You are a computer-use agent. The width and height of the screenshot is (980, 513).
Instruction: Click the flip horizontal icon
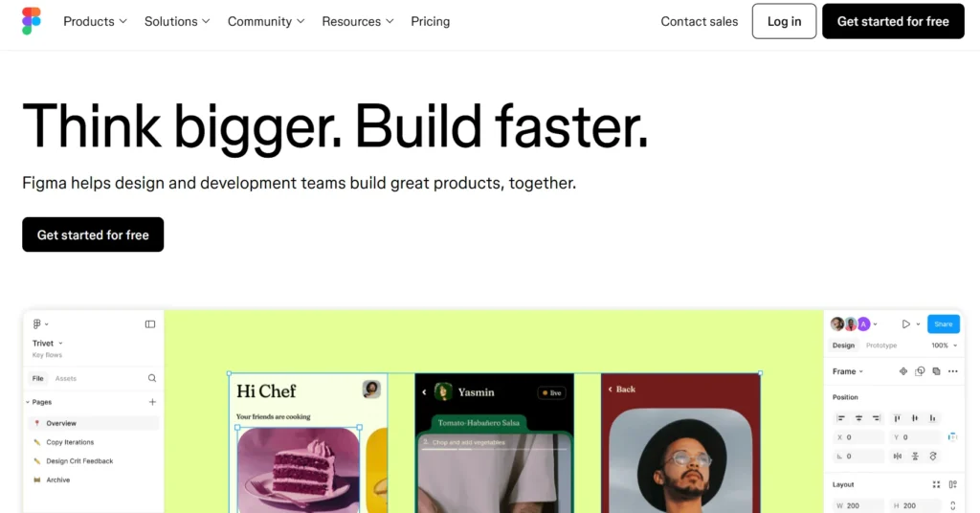(x=898, y=457)
